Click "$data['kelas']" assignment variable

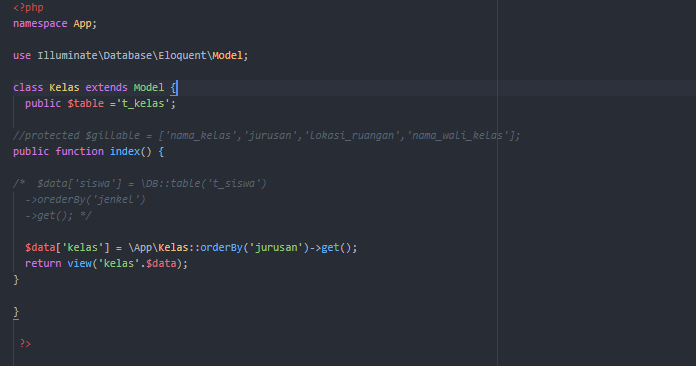(x=67, y=247)
